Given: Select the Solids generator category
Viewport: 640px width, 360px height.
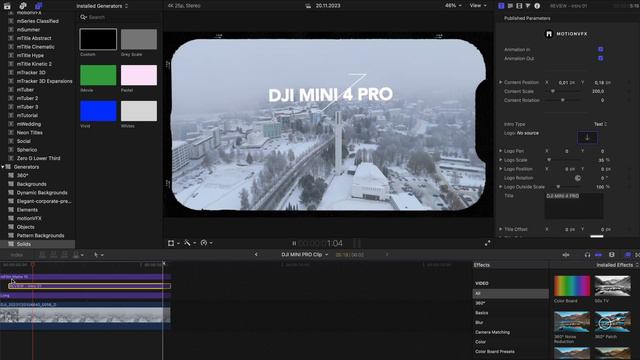Looking at the screenshot, I should click(x=38, y=244).
